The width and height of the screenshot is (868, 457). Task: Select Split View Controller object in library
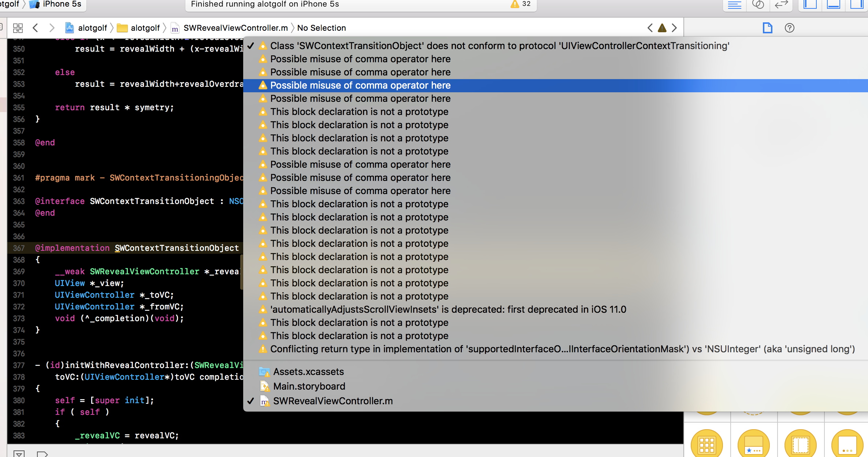801,444
